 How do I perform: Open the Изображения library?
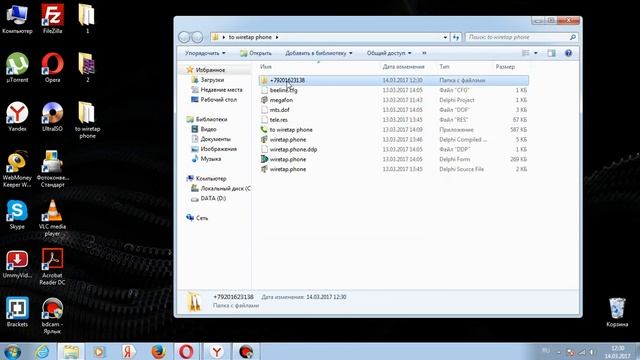(x=218, y=149)
